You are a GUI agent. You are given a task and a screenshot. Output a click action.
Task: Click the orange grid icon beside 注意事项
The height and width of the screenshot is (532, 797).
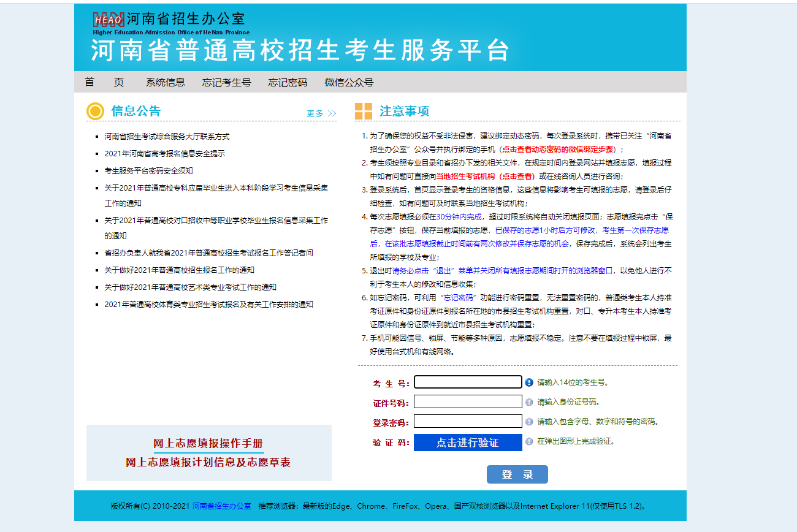click(364, 112)
